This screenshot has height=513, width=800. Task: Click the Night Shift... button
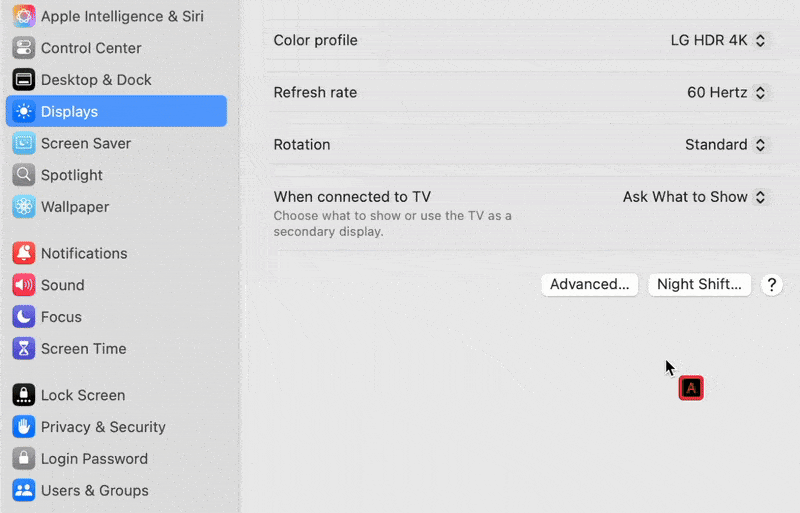click(x=699, y=284)
